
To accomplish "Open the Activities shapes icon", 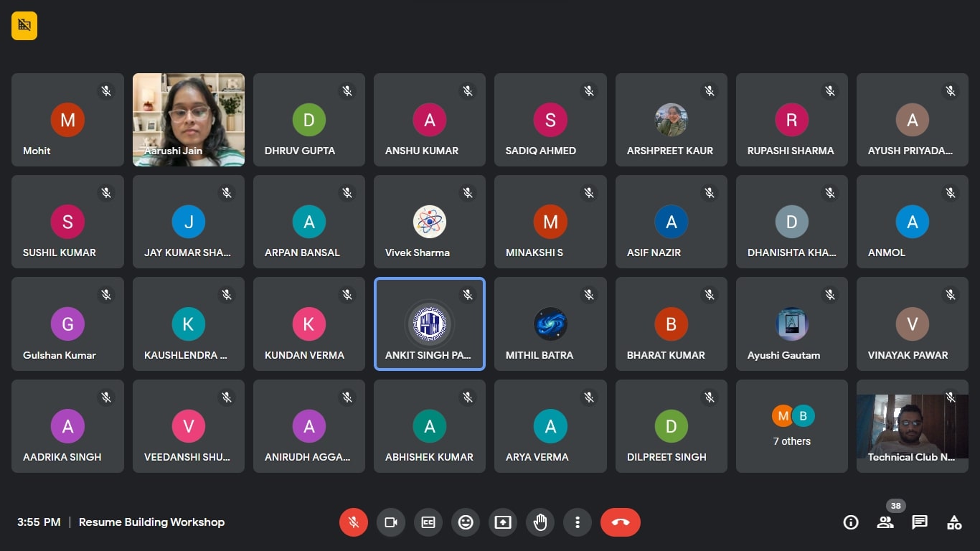I will (954, 522).
